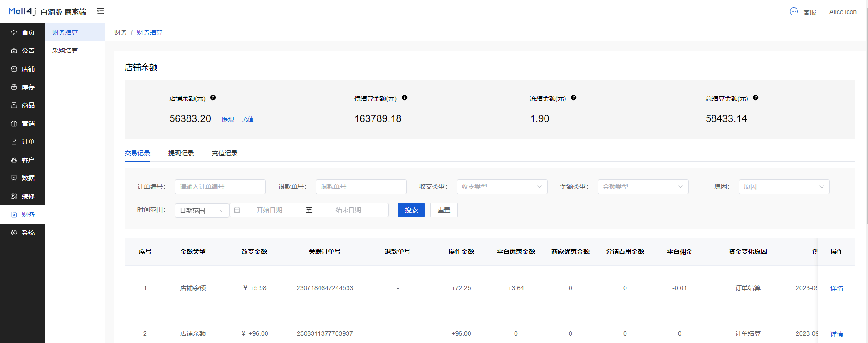868x343 pixels.
Task: Switch to the 提现记录 tab
Action: pyautogui.click(x=181, y=153)
